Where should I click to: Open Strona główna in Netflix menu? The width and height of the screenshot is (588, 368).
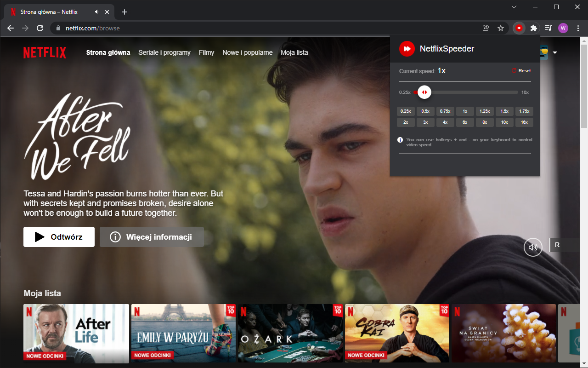pos(108,52)
